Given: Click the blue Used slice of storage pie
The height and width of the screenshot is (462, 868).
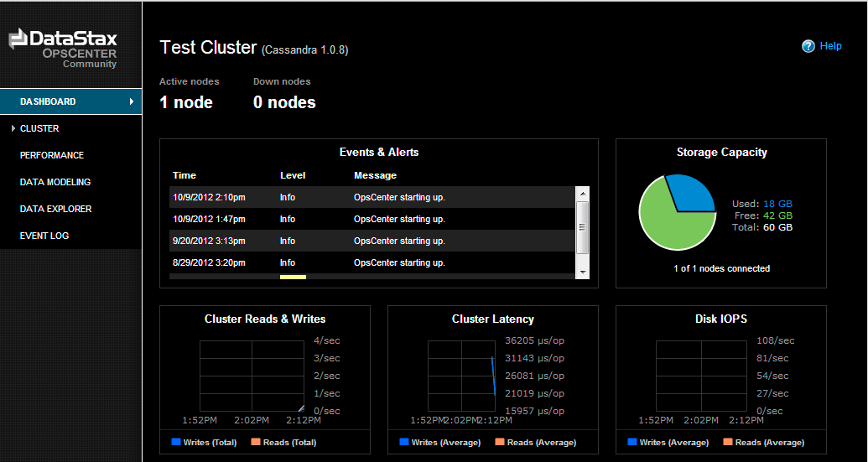Looking at the screenshot, I should pyautogui.click(x=689, y=193).
